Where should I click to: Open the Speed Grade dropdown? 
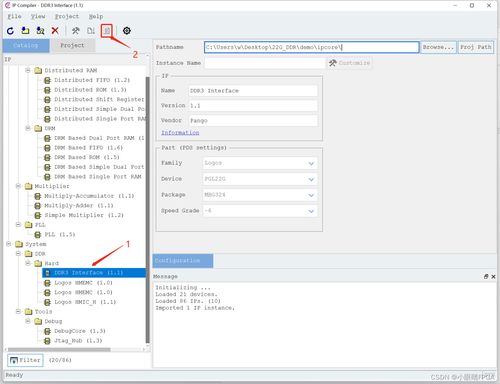point(260,211)
